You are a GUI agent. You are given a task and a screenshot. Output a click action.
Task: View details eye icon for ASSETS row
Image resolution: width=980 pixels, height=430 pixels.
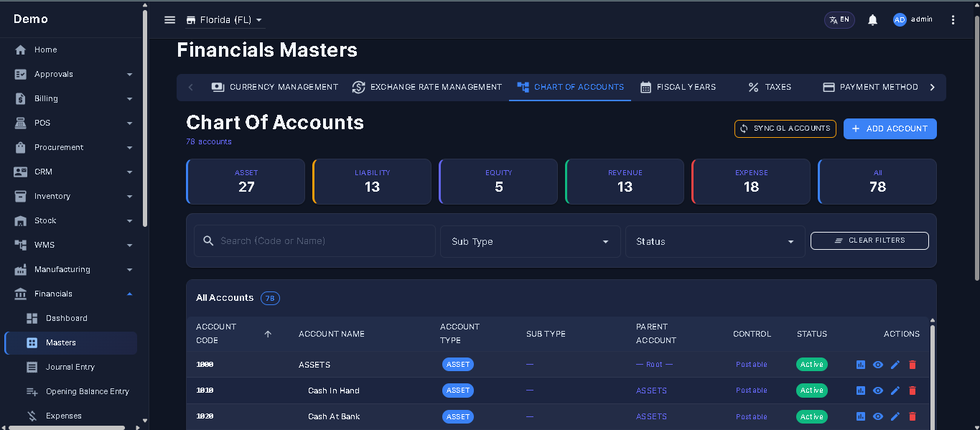(x=878, y=365)
